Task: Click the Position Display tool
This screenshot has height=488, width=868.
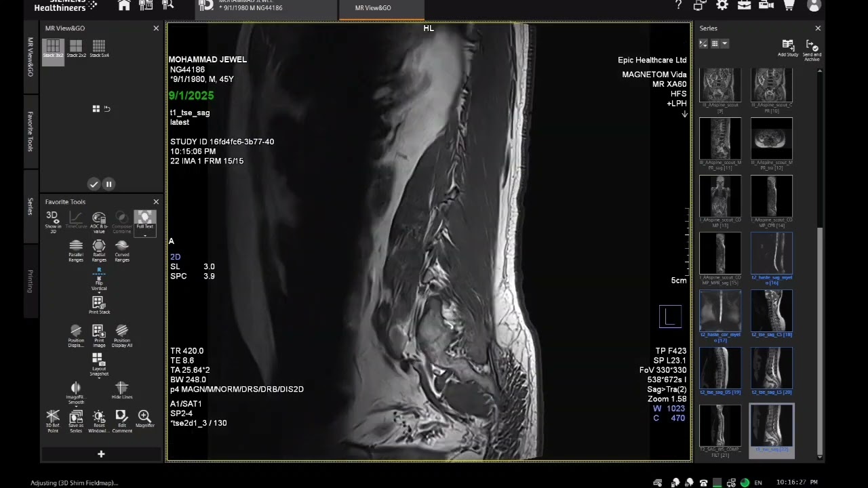Action: [x=76, y=336]
